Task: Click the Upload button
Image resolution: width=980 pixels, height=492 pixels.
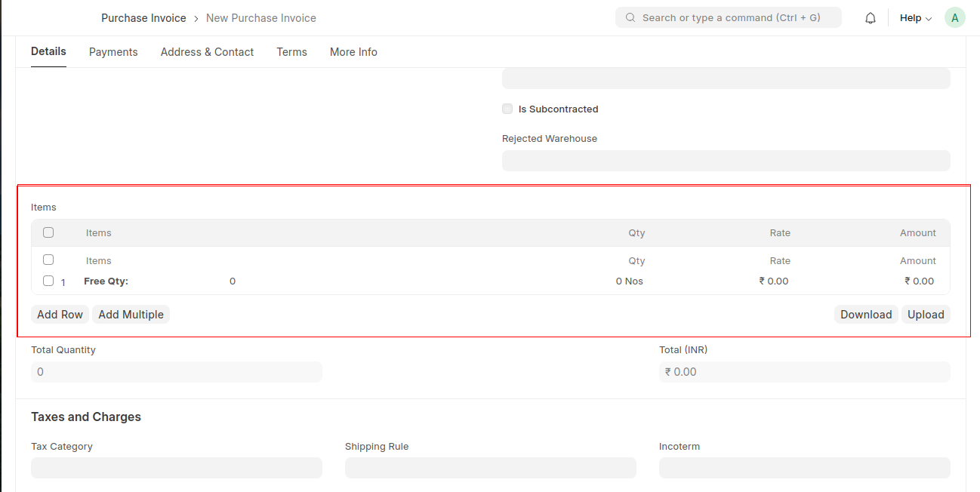Action: [x=926, y=315]
